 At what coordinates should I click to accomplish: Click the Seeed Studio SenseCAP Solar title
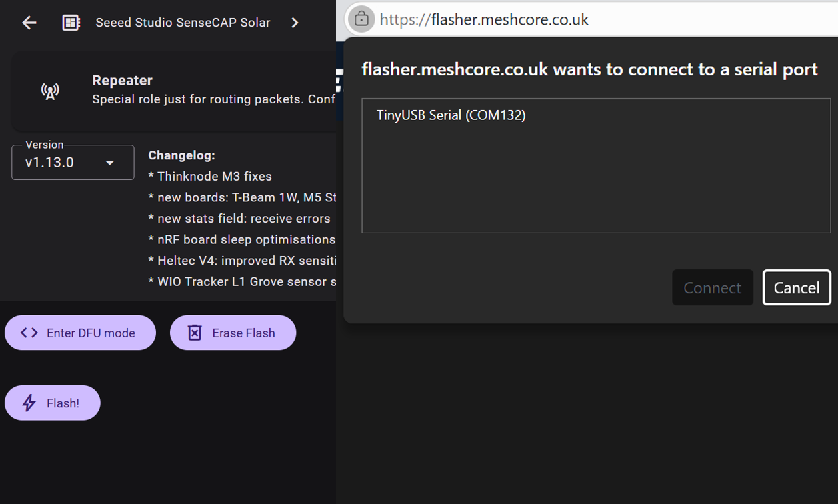pos(183,23)
